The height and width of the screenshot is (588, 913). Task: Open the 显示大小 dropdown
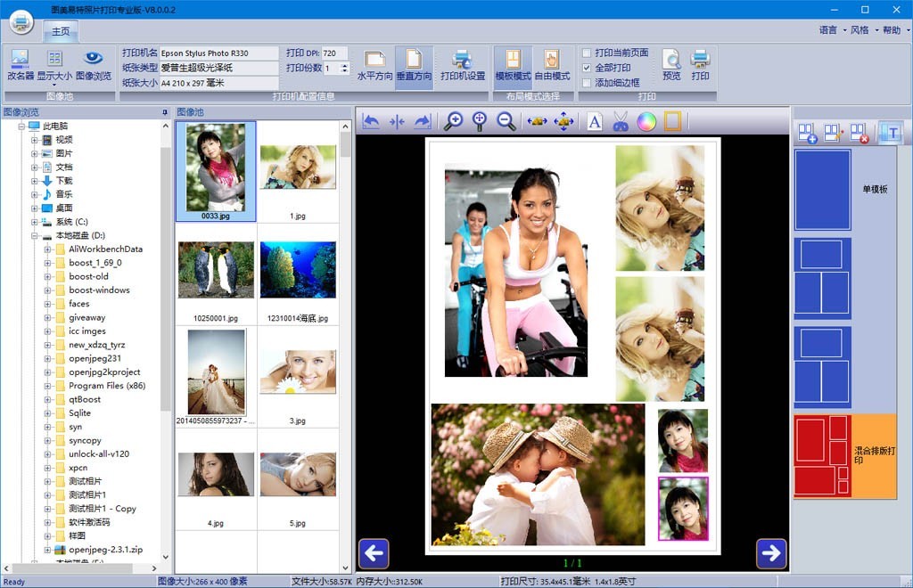pos(54,66)
